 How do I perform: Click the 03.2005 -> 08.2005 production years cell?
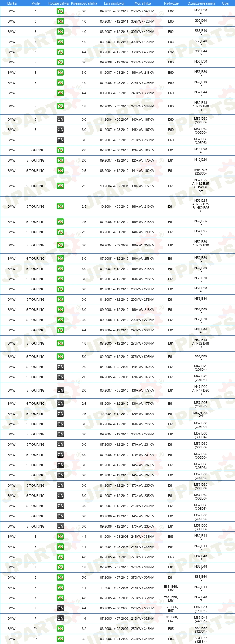(114, 608)
